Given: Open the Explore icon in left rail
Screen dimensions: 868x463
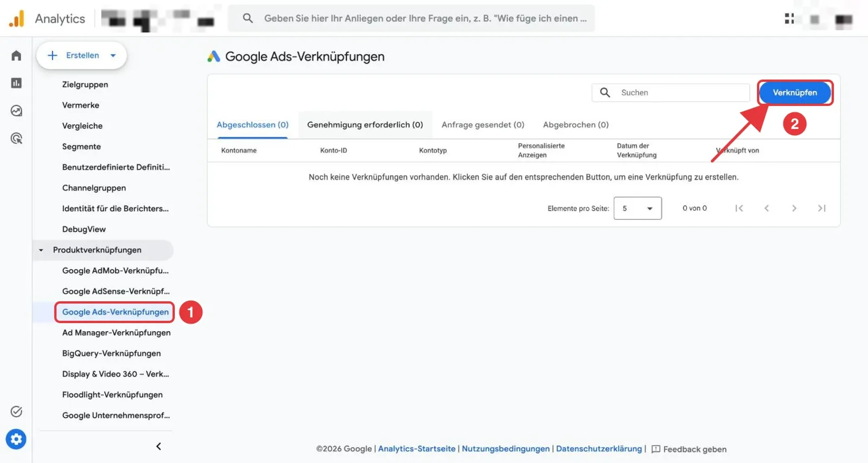Looking at the screenshot, I should [16, 111].
